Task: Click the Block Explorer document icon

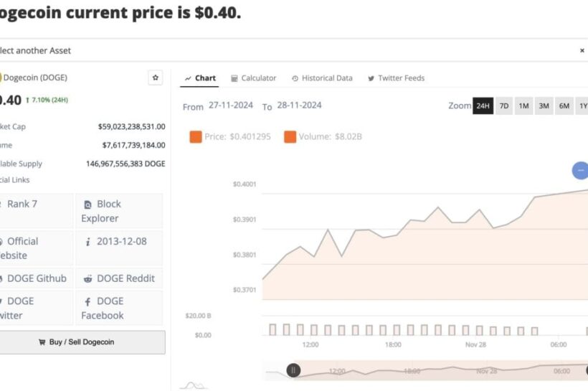Action: tap(87, 204)
